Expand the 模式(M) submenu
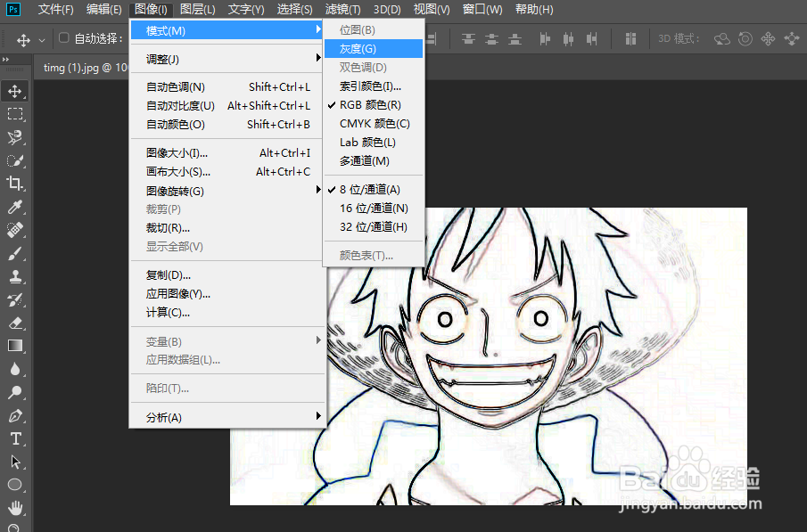This screenshot has height=532, width=807. point(227,31)
